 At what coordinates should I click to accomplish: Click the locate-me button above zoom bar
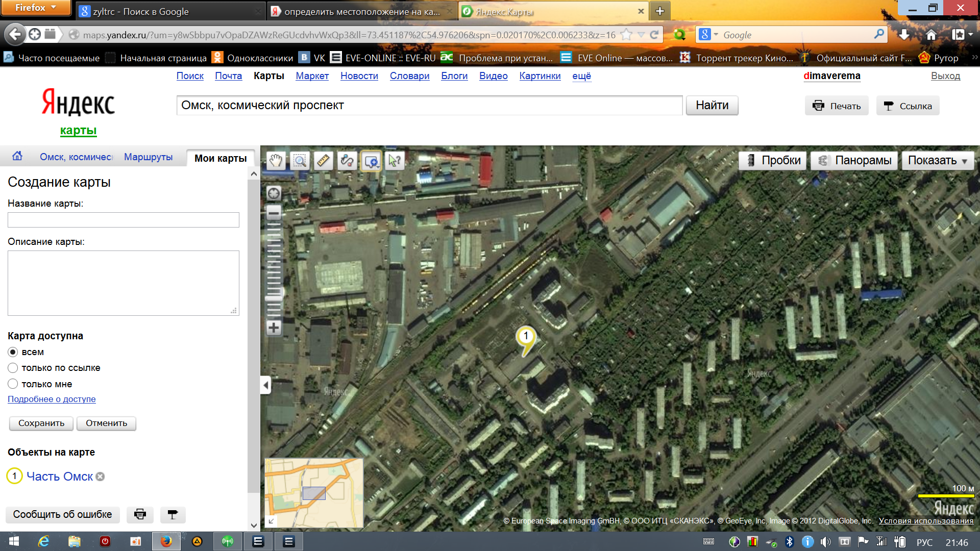point(274,193)
